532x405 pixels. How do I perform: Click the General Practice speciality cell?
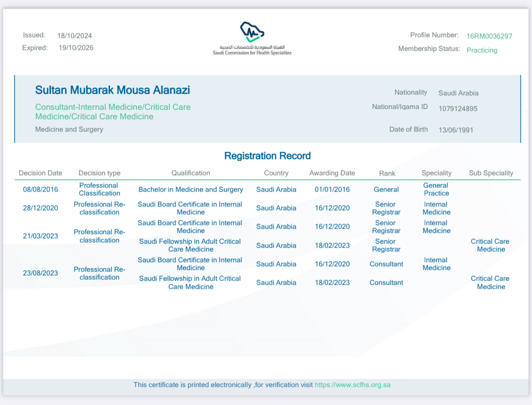click(x=436, y=190)
